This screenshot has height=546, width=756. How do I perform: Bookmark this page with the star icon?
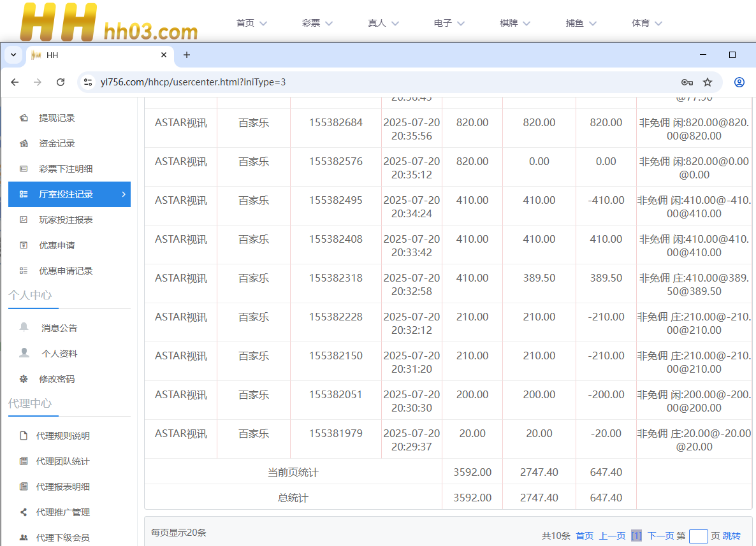coord(708,82)
